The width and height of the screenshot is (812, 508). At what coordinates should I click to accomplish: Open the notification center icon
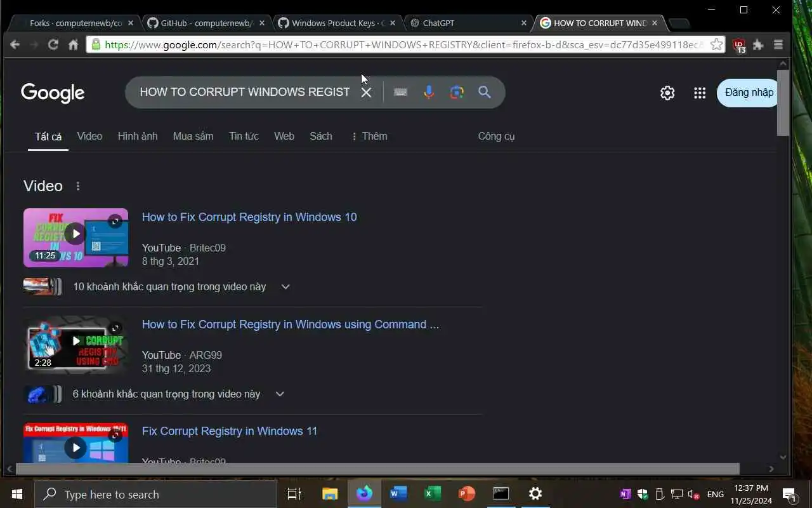pos(789,494)
